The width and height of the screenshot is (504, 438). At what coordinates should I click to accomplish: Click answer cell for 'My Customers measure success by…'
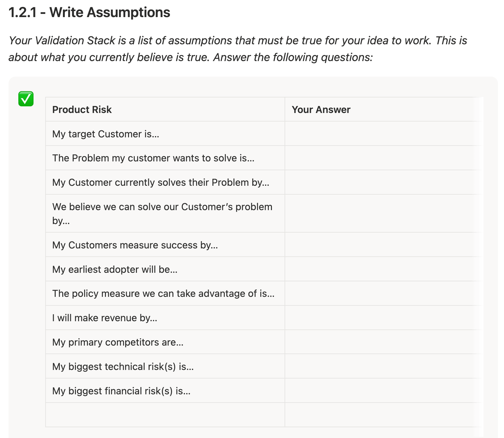tap(384, 245)
